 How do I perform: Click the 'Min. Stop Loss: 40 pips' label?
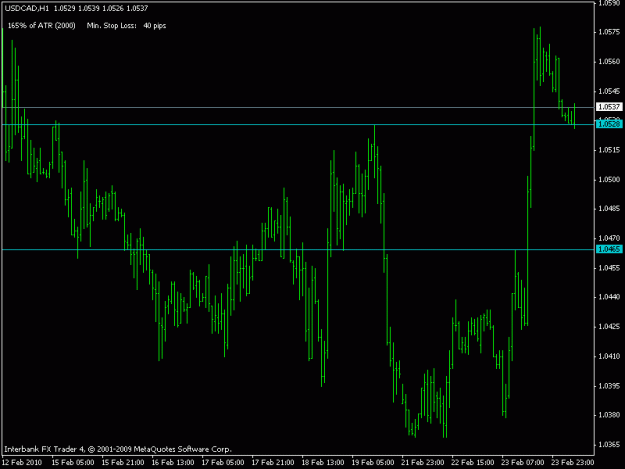(x=126, y=26)
